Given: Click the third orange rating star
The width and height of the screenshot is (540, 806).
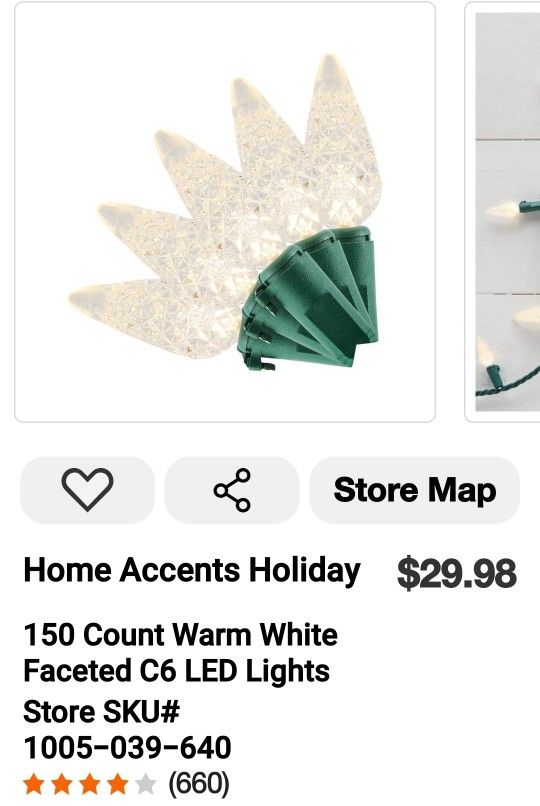Looking at the screenshot, I should (90, 784).
